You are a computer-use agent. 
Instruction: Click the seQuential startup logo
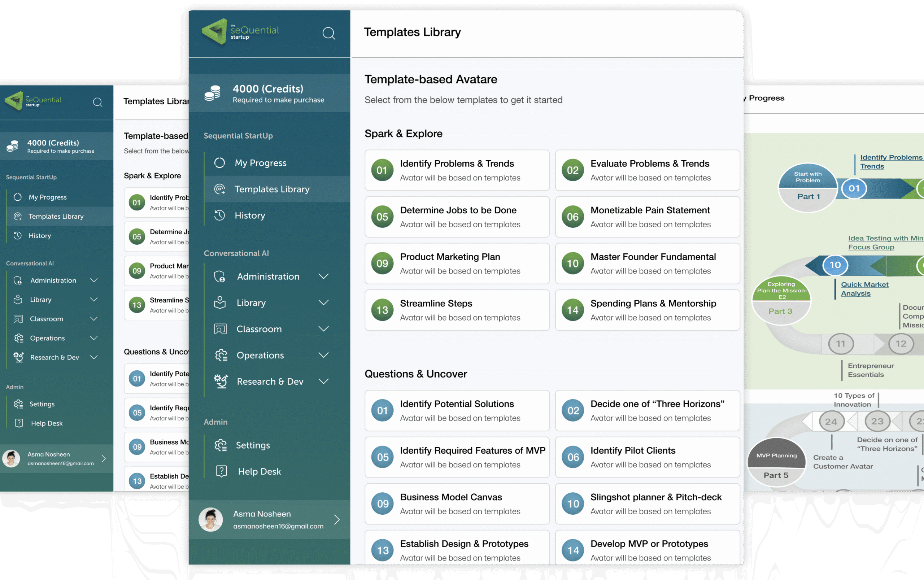coord(240,32)
